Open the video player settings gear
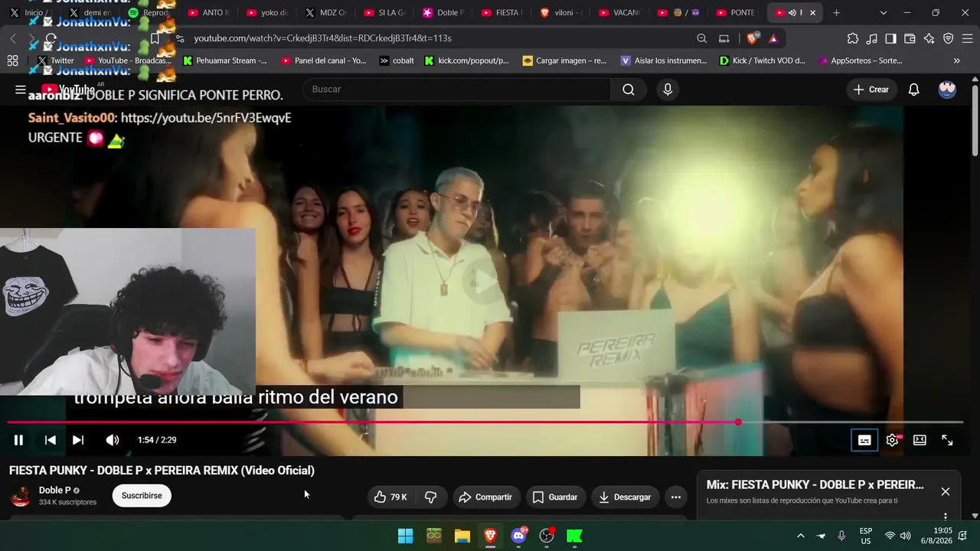Image resolution: width=980 pixels, height=551 pixels. click(892, 440)
